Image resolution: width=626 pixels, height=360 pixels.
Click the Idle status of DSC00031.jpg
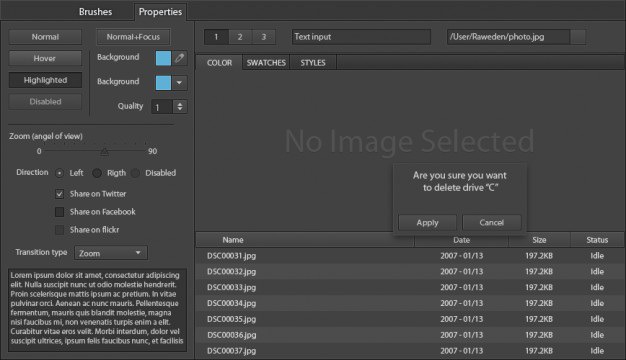[x=597, y=256]
